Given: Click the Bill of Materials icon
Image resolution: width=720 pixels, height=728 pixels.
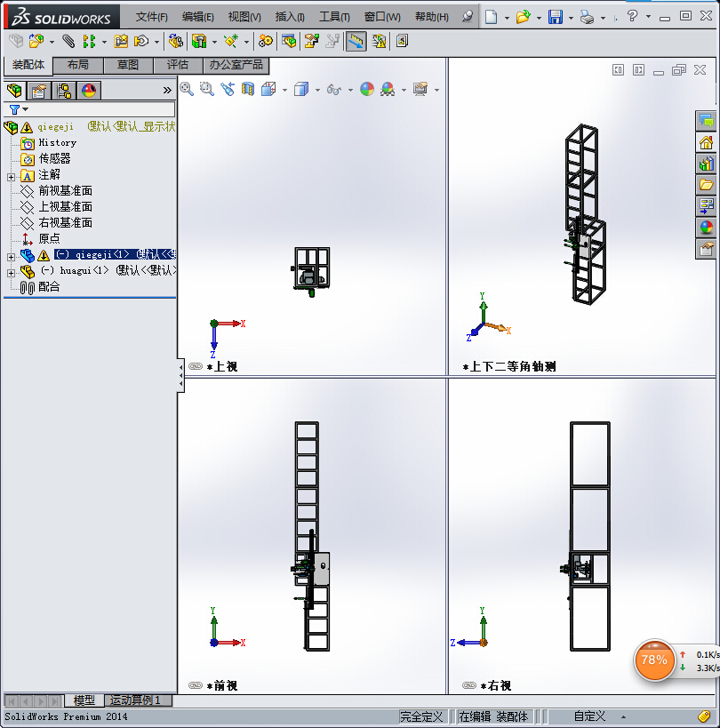Looking at the screenshot, I should pos(289,41).
